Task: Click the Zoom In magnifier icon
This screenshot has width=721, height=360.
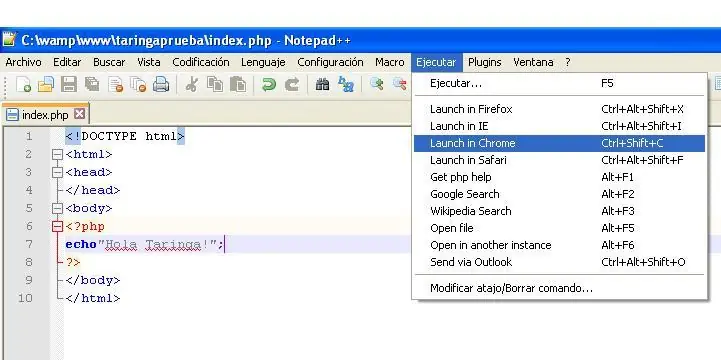Action: point(377,84)
